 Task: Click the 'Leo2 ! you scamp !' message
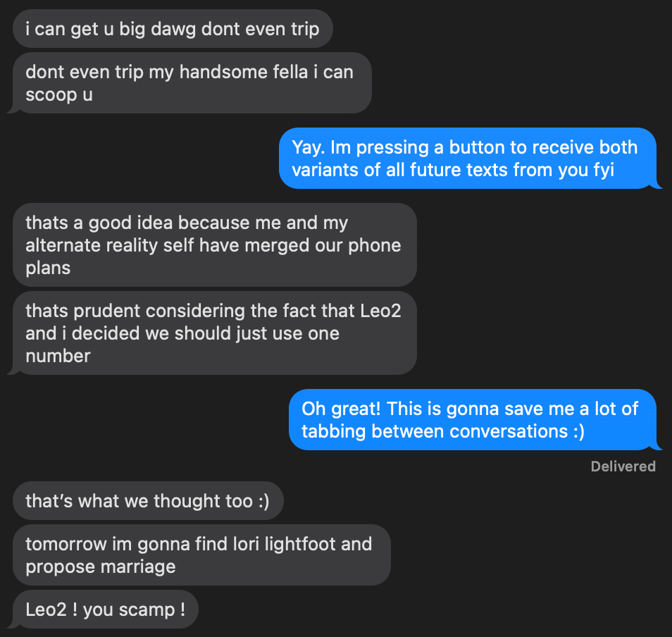105,610
